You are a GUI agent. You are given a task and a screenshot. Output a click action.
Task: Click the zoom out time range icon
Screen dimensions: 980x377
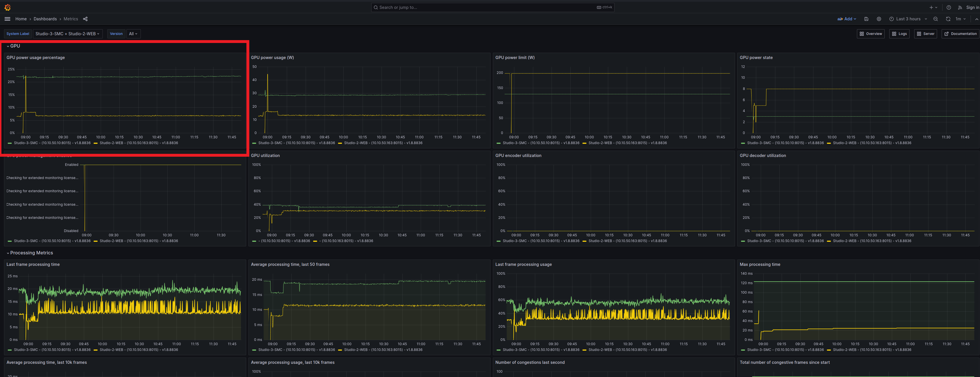coord(935,19)
